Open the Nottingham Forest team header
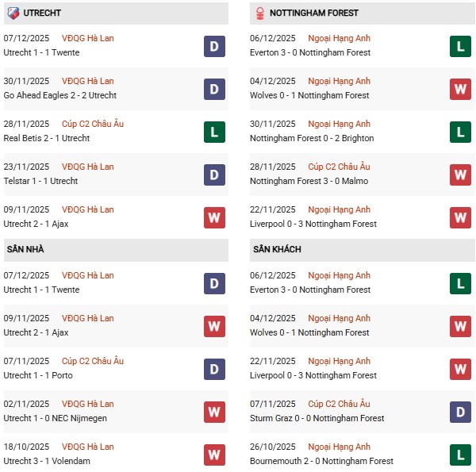This screenshot has height=472, width=476. [313, 13]
